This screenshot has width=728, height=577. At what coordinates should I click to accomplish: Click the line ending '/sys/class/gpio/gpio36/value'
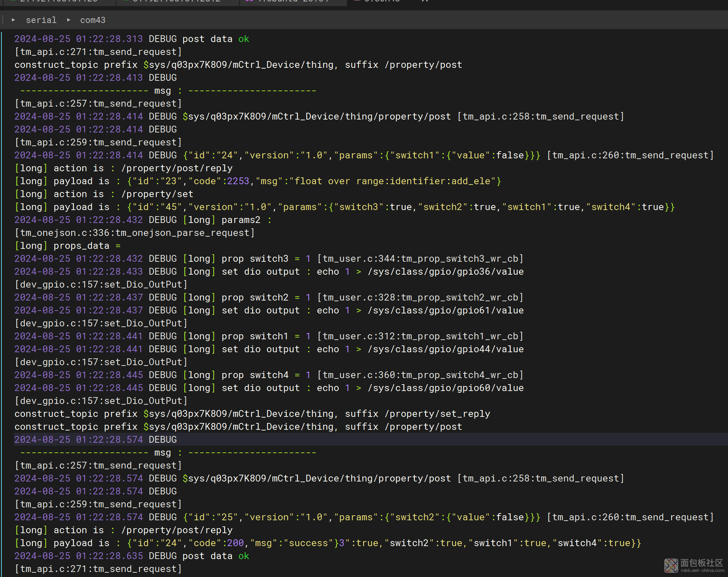(269, 271)
